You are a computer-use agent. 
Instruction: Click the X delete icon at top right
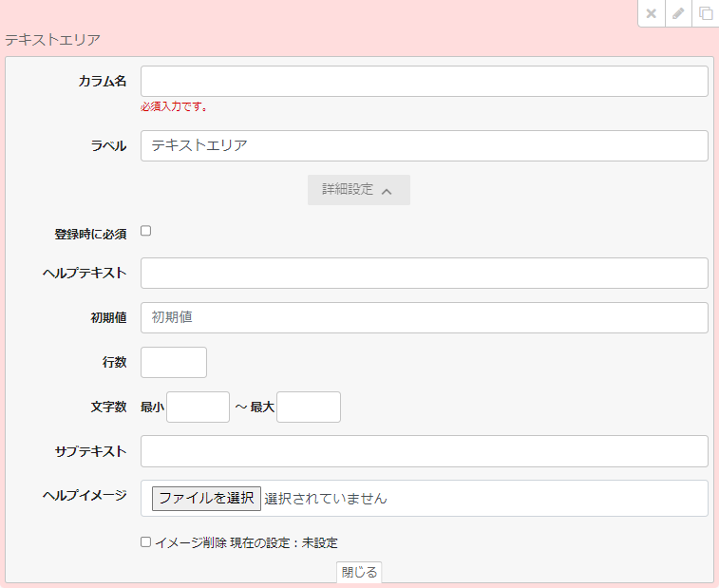(651, 13)
